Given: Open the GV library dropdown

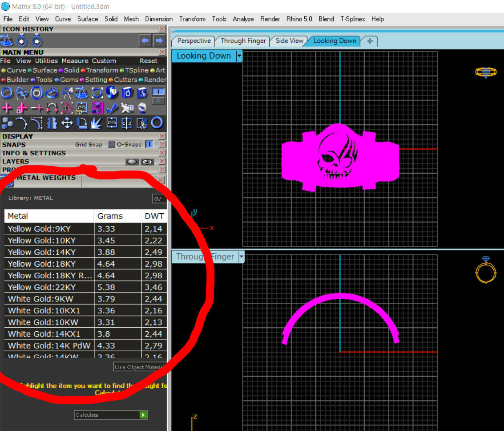Looking at the screenshot, I should [158, 199].
